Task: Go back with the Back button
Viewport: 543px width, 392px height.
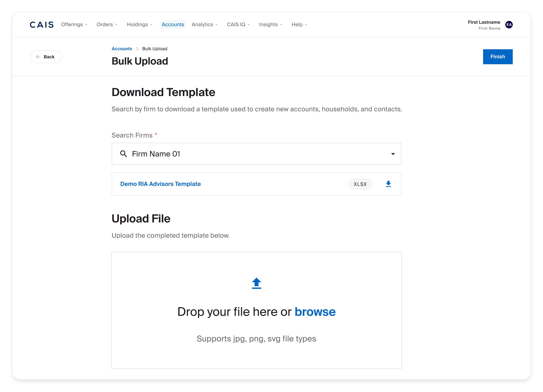Action: coord(46,57)
